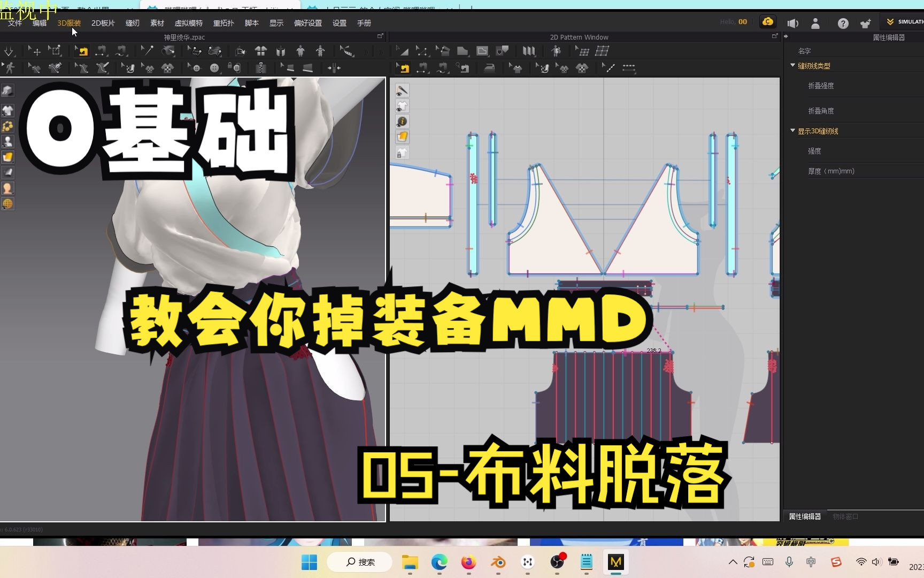Select the Button tool in 3D toolbar
924x578 pixels.
[x=194, y=68]
